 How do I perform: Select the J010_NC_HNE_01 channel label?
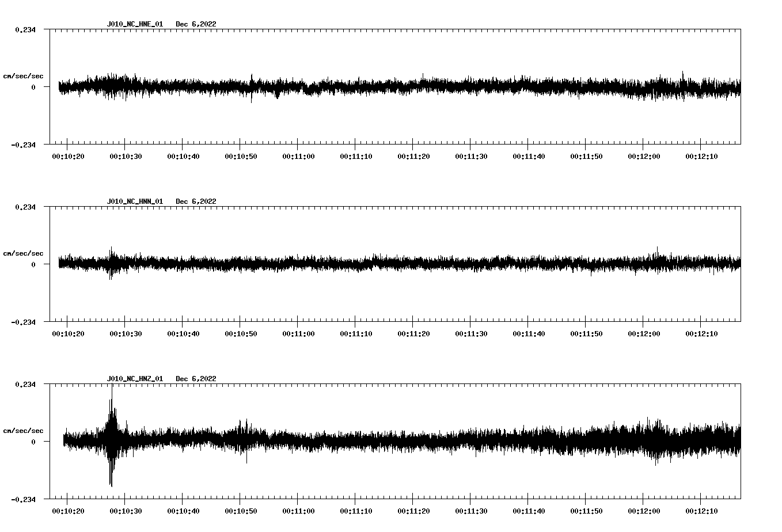click(x=134, y=24)
